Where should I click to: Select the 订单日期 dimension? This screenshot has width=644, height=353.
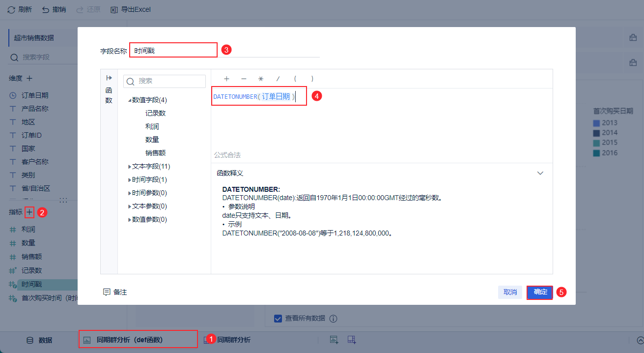coord(35,95)
